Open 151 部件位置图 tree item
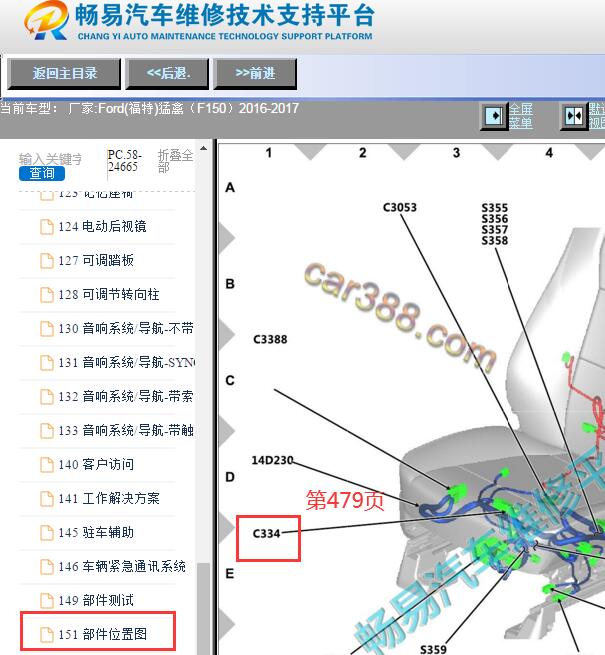Screen dimensions: 605x655 pyautogui.click(x=102, y=634)
